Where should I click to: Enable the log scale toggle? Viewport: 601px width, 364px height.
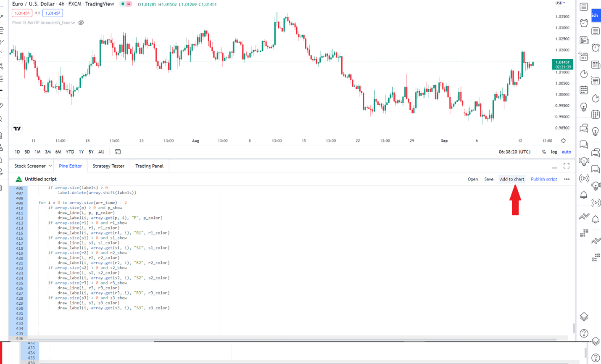coord(554,152)
